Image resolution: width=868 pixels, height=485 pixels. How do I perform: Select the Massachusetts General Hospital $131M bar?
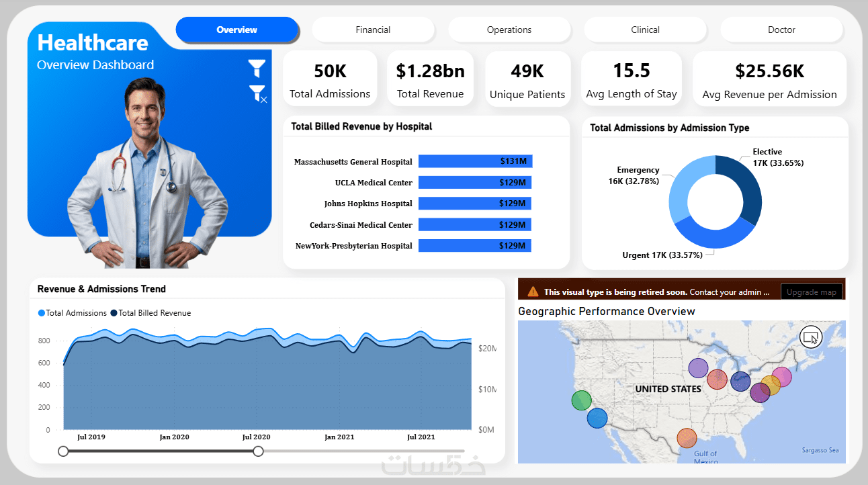tap(476, 161)
